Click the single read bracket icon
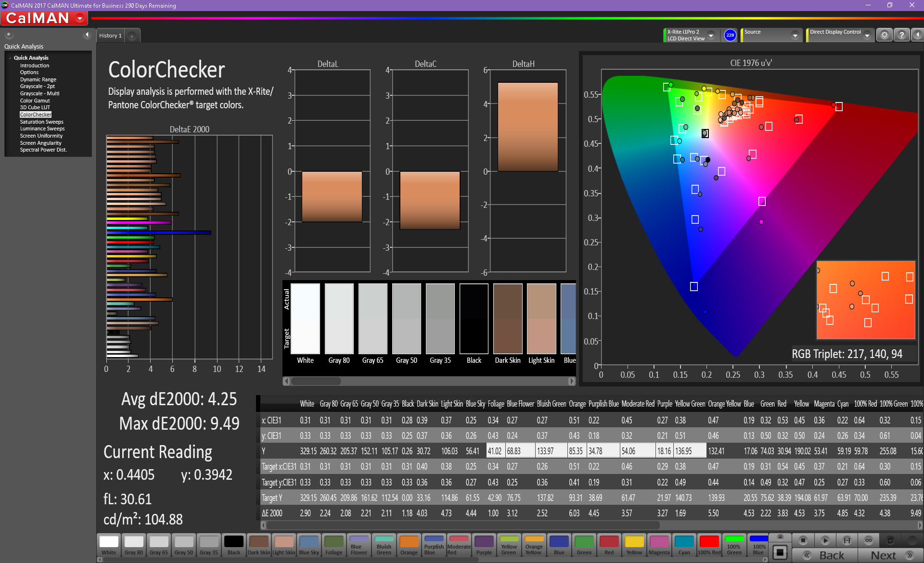Image resolution: width=924 pixels, height=563 pixels. [847, 540]
